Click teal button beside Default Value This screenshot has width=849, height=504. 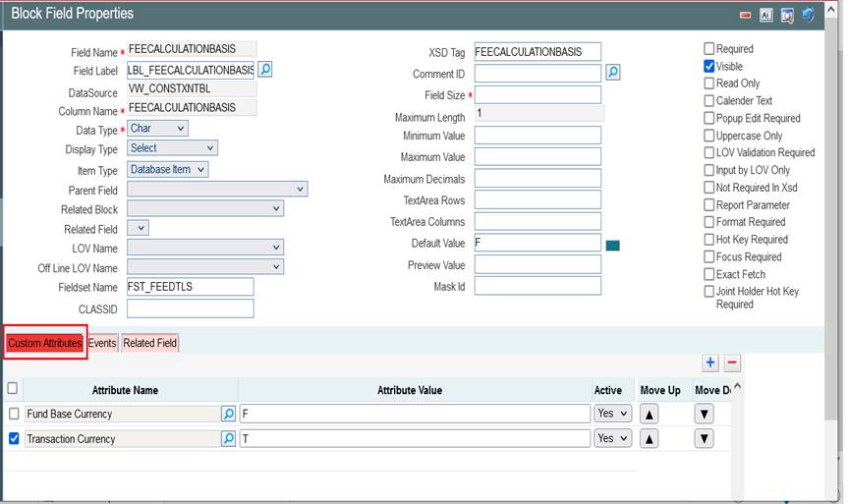click(x=612, y=246)
